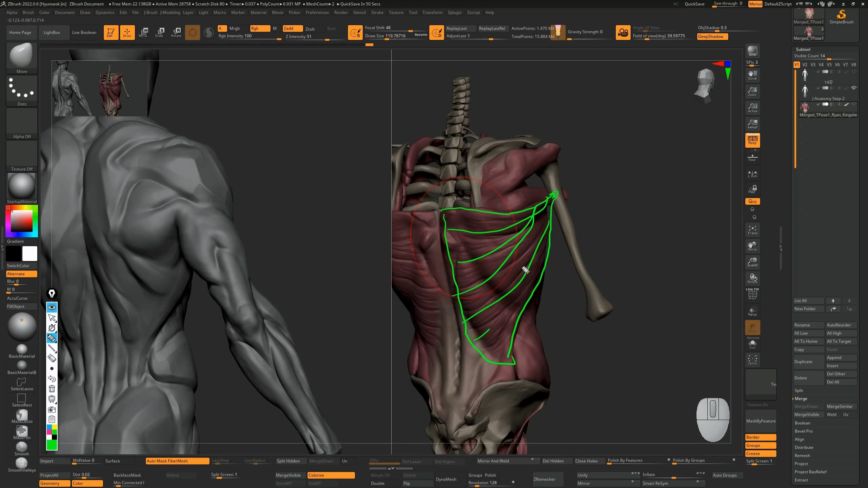
Task: Expand the Boolean section
Action: pos(803,423)
